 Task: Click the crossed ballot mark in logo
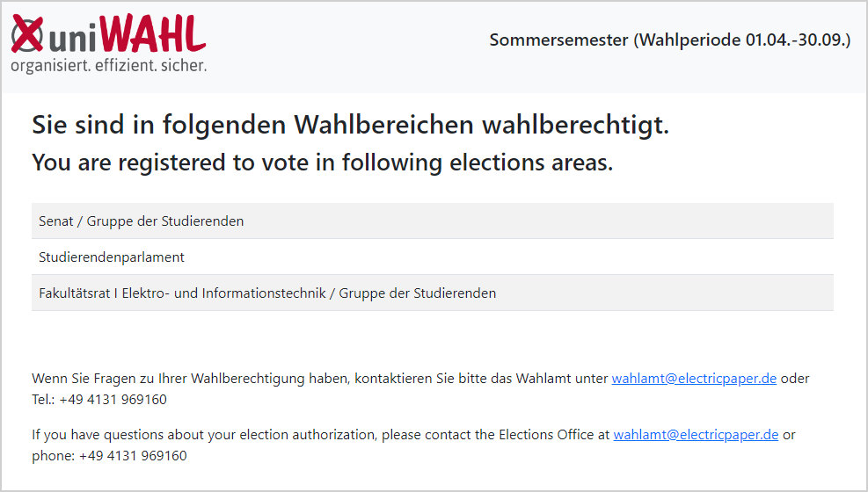[x=27, y=34]
